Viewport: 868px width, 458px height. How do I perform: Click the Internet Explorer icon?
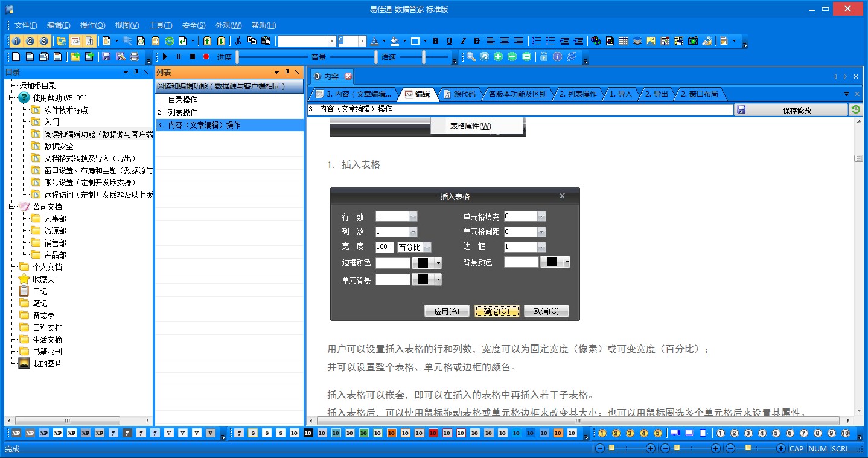click(572, 57)
